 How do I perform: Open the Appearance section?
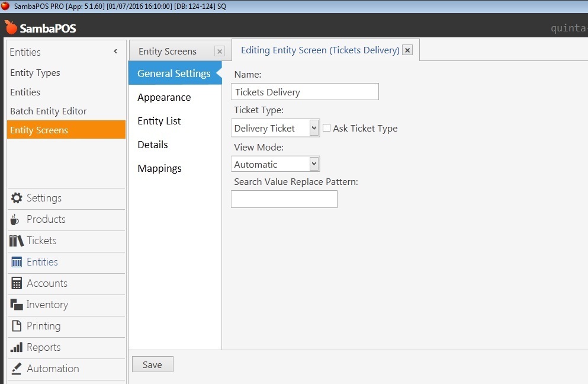tap(164, 97)
